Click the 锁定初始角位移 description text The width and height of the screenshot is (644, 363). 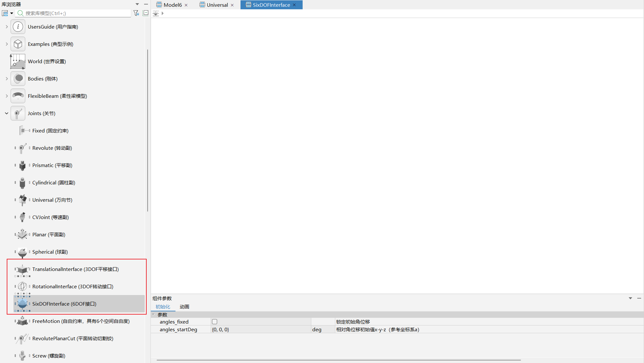(353, 322)
